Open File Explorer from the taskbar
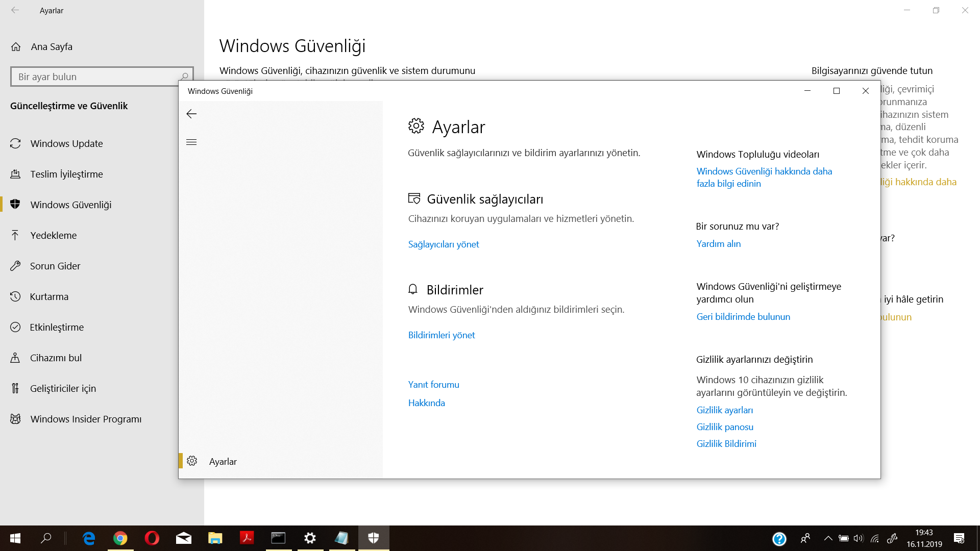The width and height of the screenshot is (980, 551). point(215,538)
